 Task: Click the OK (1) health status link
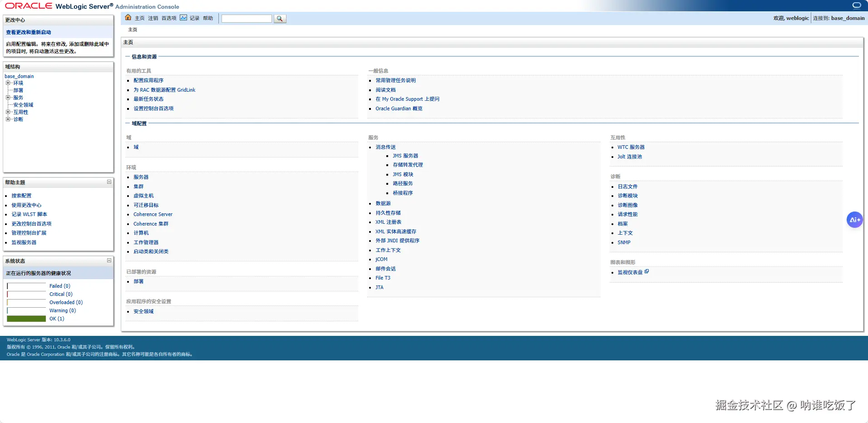pyautogui.click(x=57, y=319)
